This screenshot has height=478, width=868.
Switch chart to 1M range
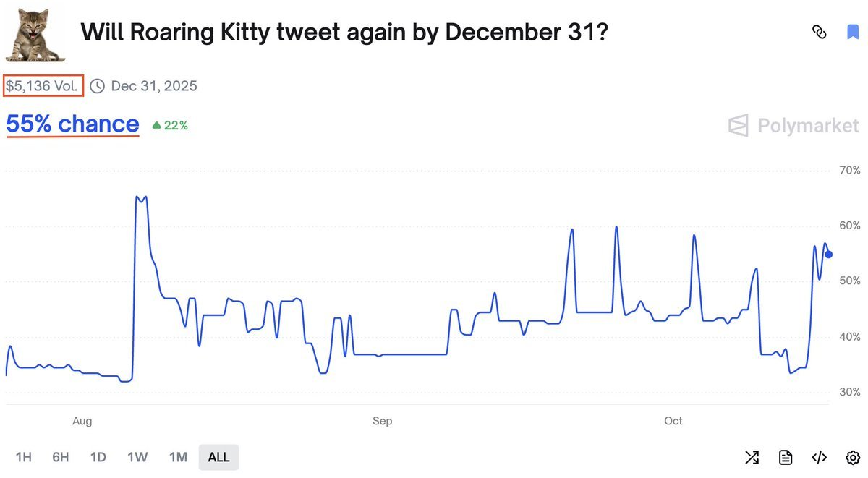pyautogui.click(x=178, y=457)
